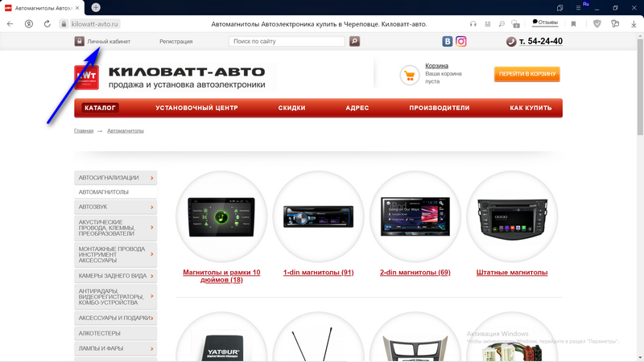Image resolution: width=644 pixels, height=362 pixels.
Task: Go back with the browser back arrow
Action: click(x=10, y=24)
